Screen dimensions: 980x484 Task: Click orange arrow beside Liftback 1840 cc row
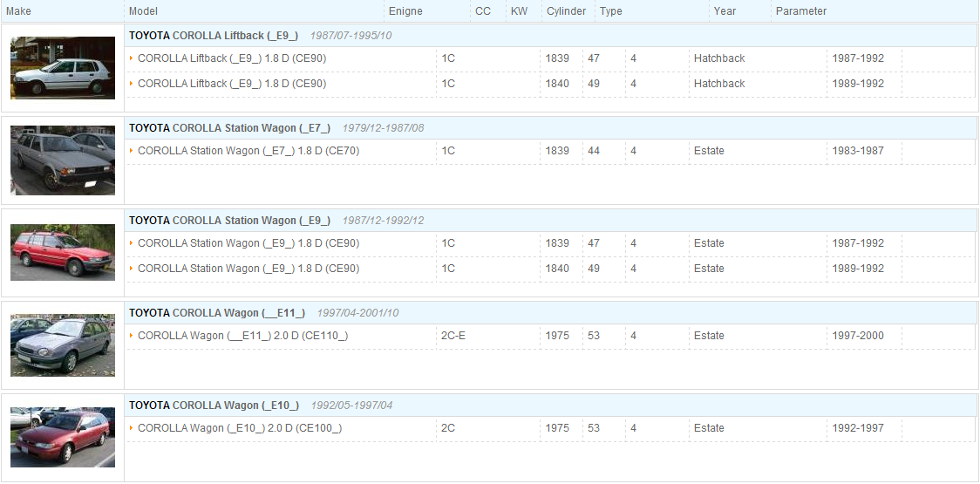point(132,83)
